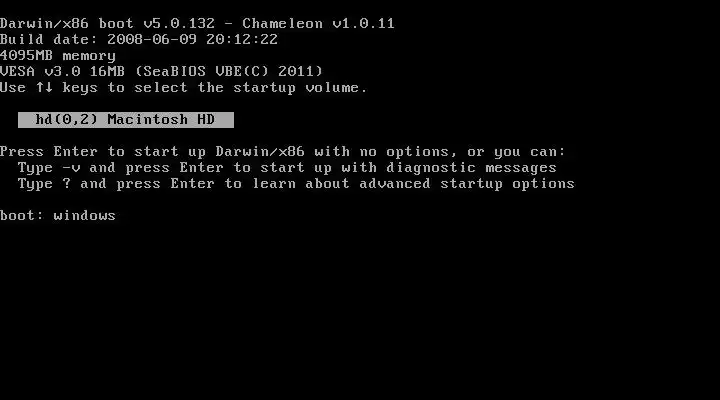
Task: Click the typed word windows
Action: pos(84,215)
